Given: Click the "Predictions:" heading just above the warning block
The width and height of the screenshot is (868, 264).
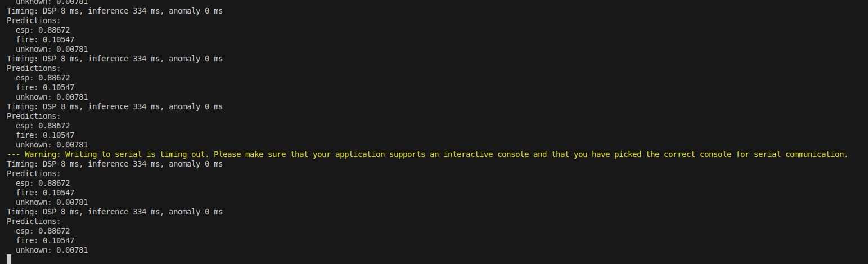Looking at the screenshot, I should [x=34, y=116].
